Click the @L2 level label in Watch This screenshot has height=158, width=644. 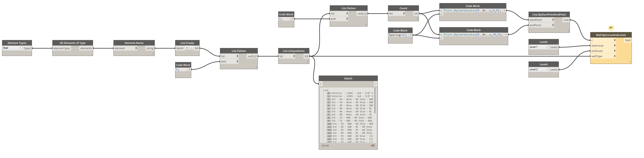pyautogui.click(x=323, y=146)
